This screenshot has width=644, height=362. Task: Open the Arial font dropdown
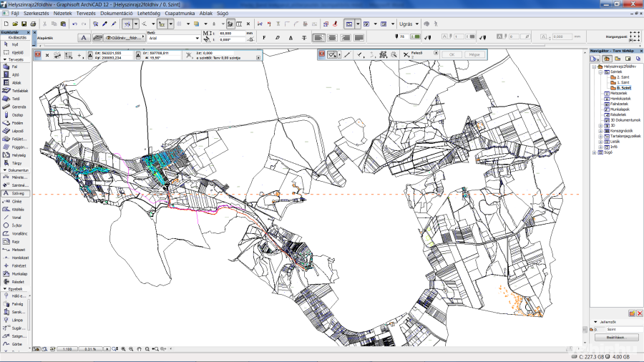[197, 39]
